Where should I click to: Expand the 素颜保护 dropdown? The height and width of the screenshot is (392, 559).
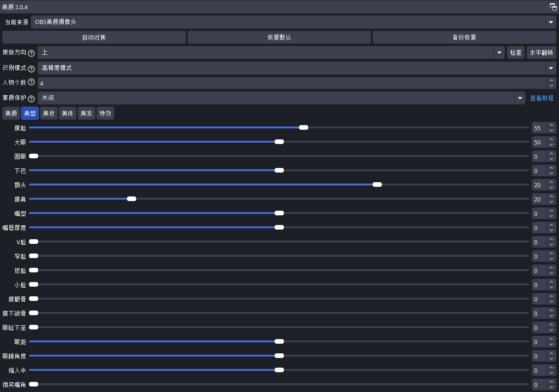tap(519, 98)
